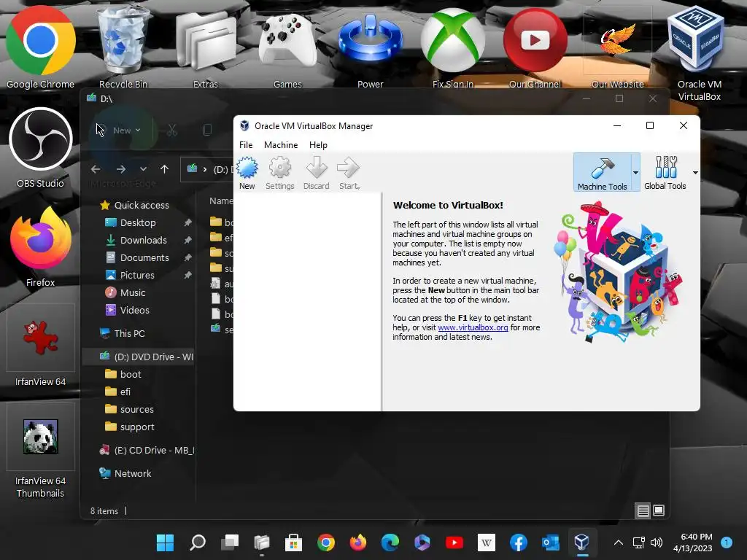Switch File Explorer to details view
This screenshot has height=560, width=747.
[643, 511]
